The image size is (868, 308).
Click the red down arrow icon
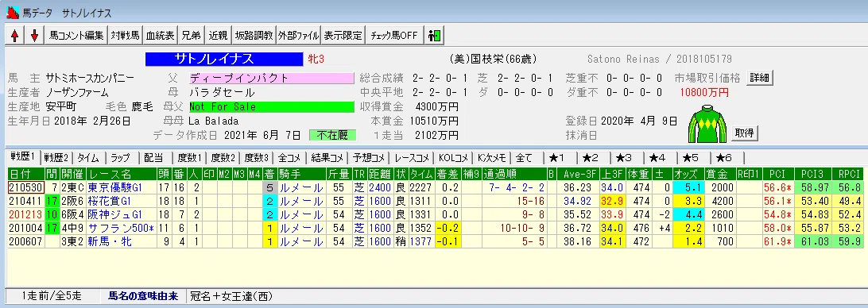[x=34, y=36]
